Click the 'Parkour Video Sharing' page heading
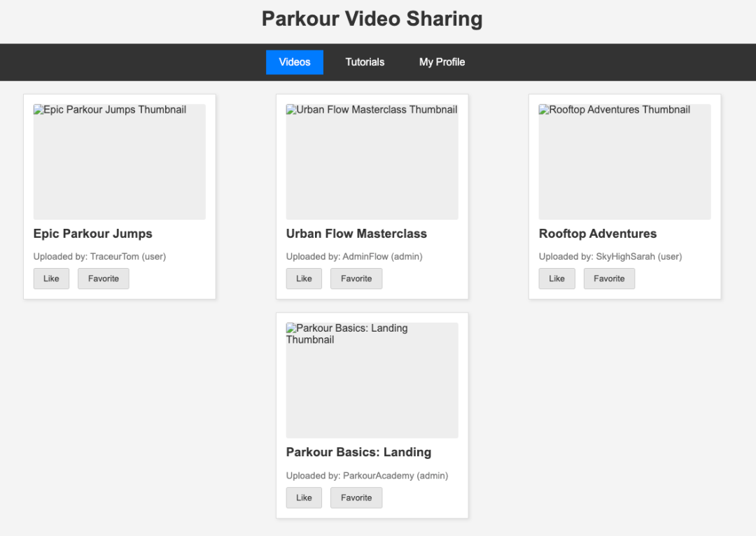The image size is (756, 536). click(x=372, y=19)
